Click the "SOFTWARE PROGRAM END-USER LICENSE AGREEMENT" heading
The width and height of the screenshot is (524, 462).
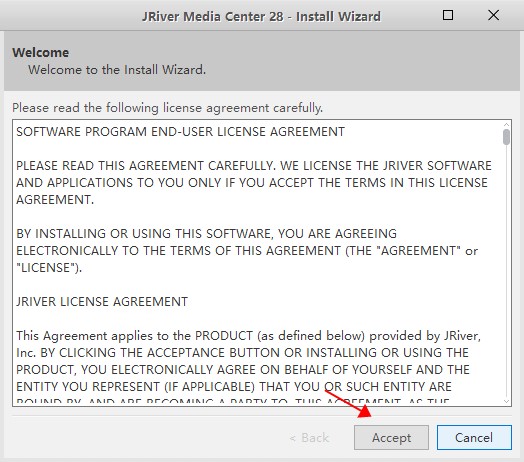[180, 132]
